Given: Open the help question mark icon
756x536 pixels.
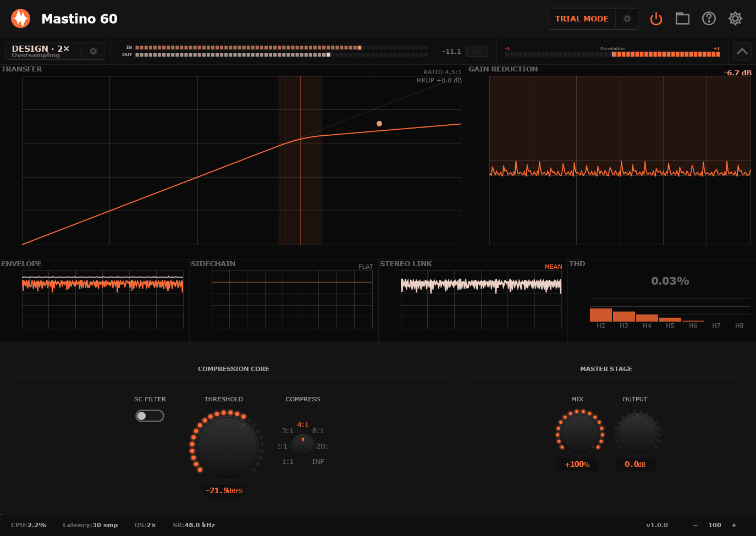Looking at the screenshot, I should click(709, 19).
